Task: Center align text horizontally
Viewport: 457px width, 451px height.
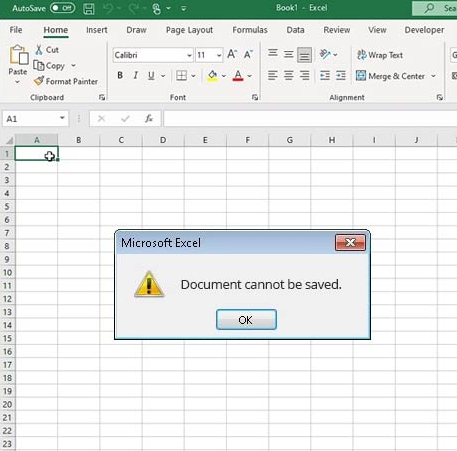Action: coord(289,76)
